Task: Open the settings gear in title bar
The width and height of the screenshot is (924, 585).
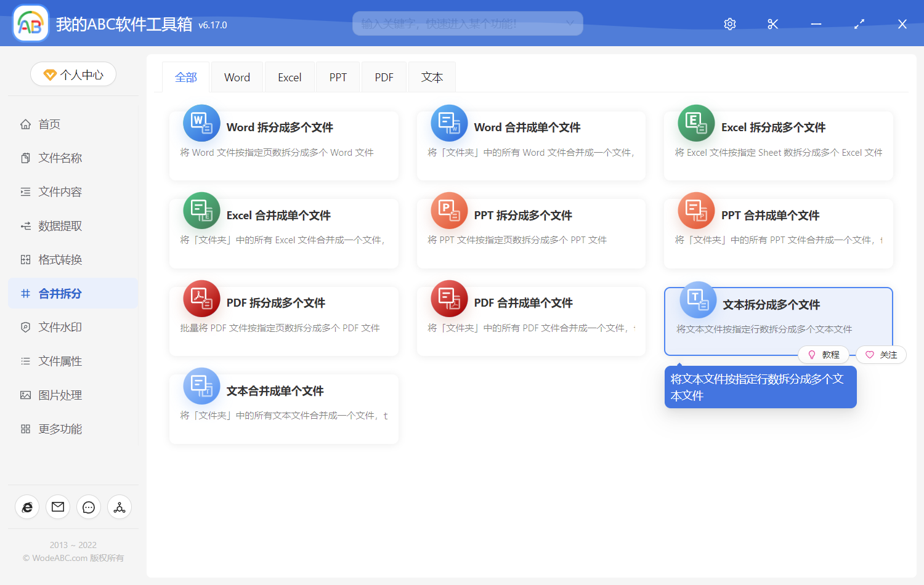Action: (x=729, y=23)
